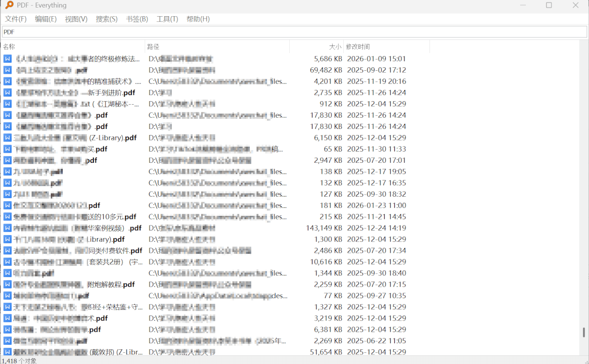Open the 搜索(S) menu

(107, 19)
